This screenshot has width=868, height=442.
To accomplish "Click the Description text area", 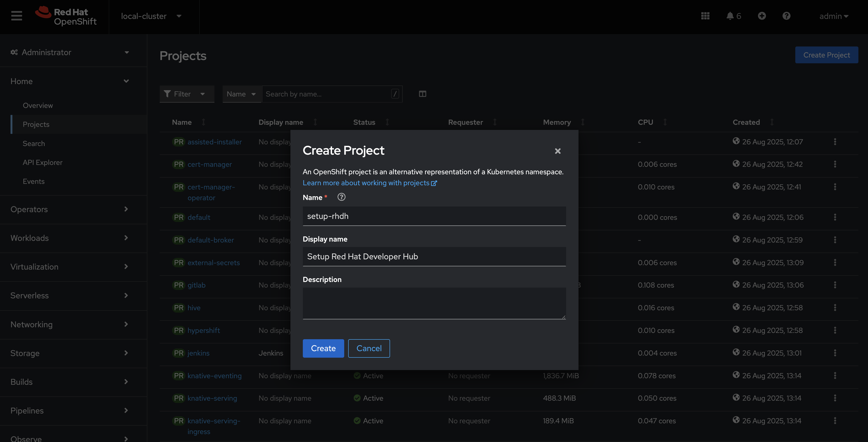I will pyautogui.click(x=434, y=303).
